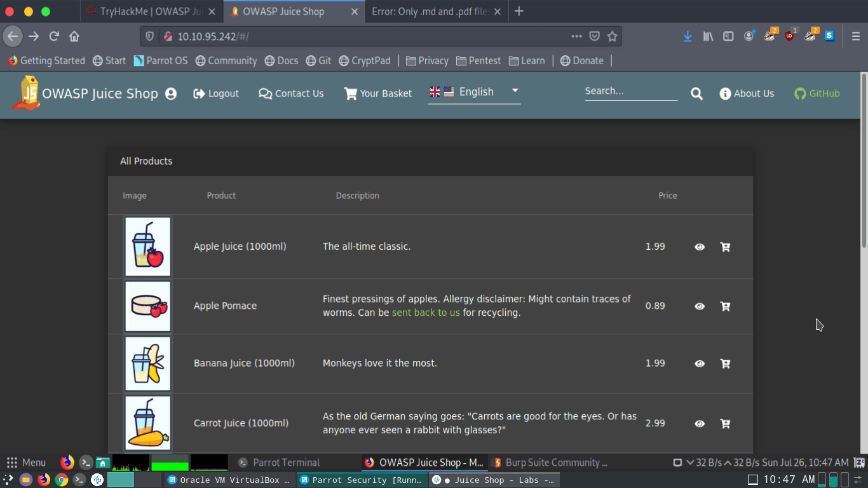This screenshot has width=868, height=488.
Task: Open the Pentest bookmarks folder
Action: tap(478, 60)
